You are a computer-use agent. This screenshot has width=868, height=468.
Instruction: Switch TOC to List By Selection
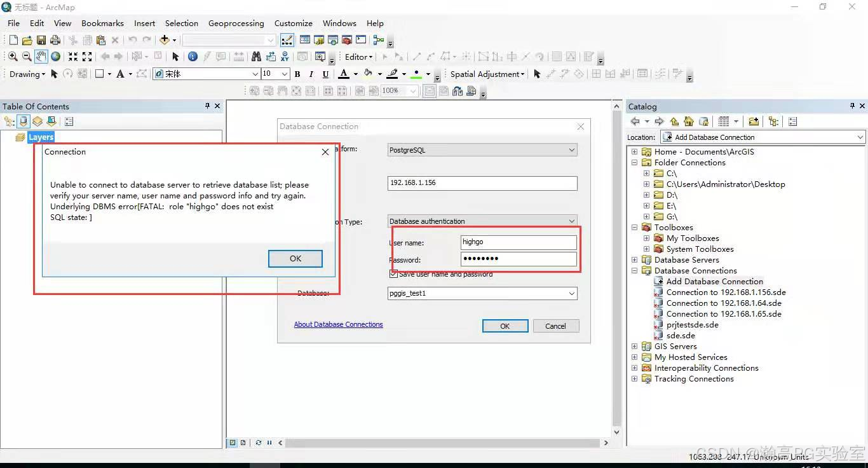click(x=51, y=121)
